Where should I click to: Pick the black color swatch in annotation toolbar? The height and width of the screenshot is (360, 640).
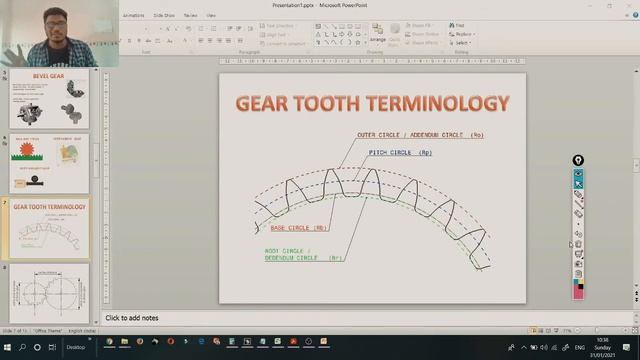[581, 287]
